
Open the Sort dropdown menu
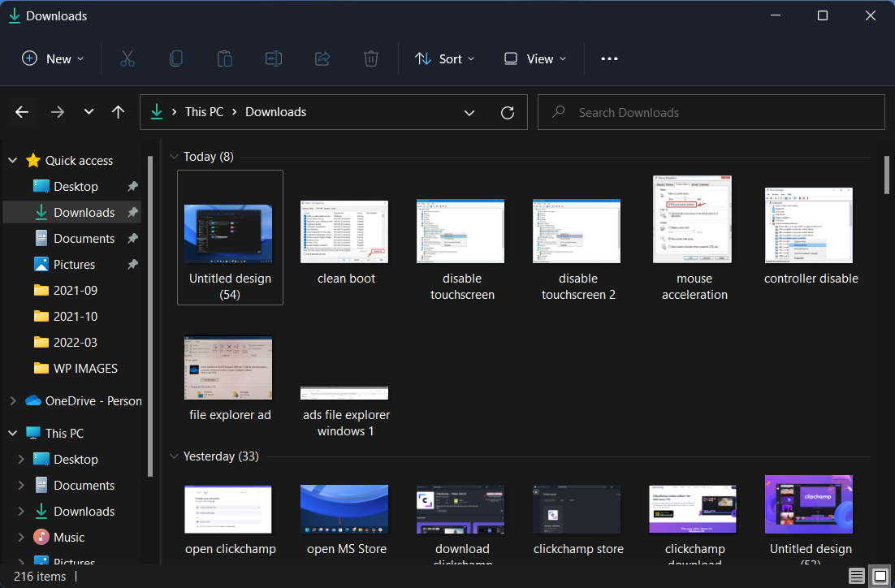tap(444, 58)
